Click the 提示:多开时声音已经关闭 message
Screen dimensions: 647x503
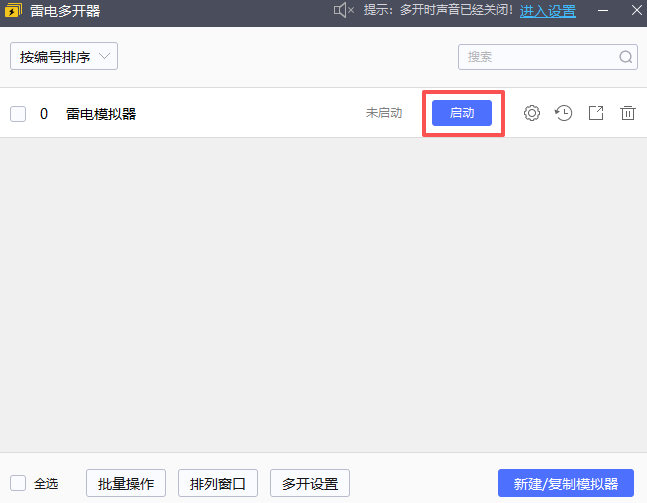[438, 10]
